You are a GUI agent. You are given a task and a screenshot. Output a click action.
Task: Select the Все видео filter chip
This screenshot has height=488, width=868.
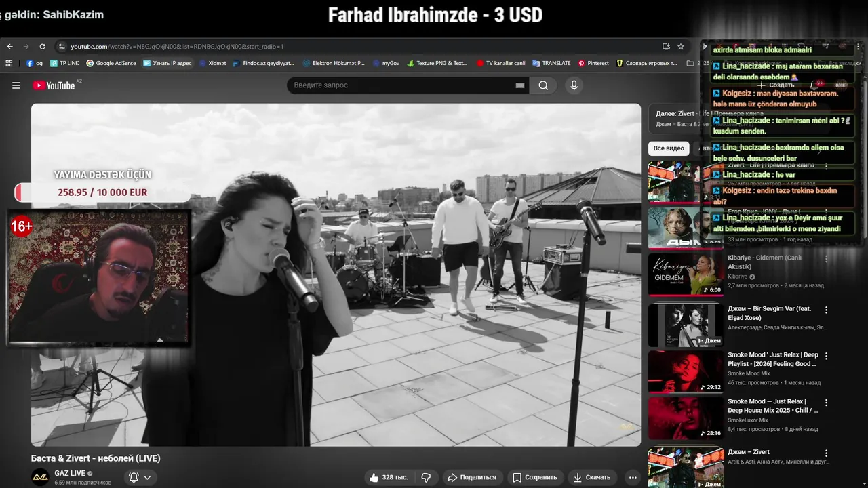point(669,148)
